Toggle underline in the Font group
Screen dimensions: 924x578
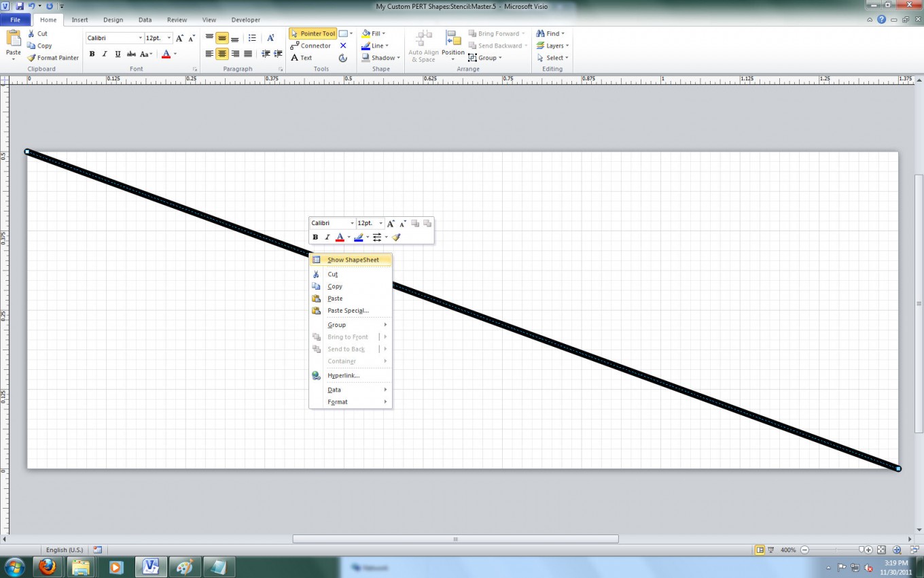click(118, 54)
